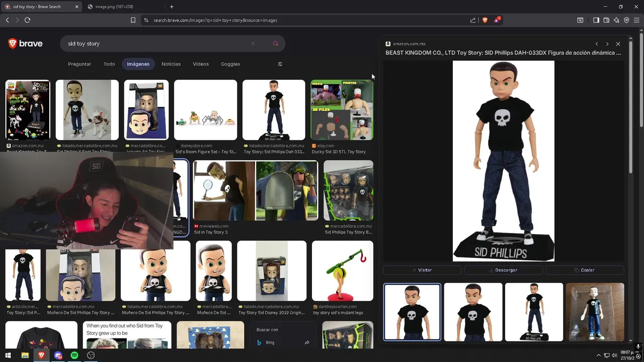Select the related thumbnail with SID PHILLIPS base
The width and height of the screenshot is (644, 362).
(534, 312)
